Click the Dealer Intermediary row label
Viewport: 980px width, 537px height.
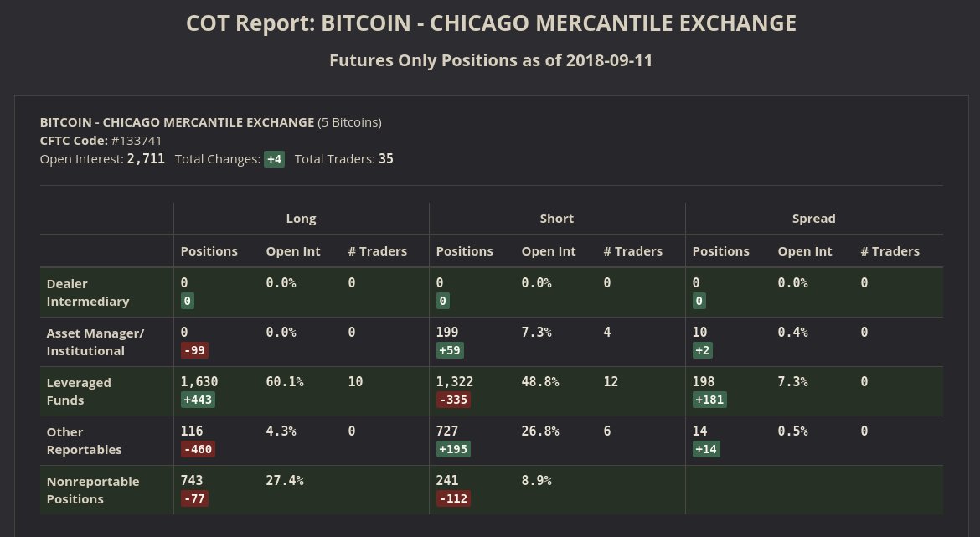pyautogui.click(x=88, y=292)
